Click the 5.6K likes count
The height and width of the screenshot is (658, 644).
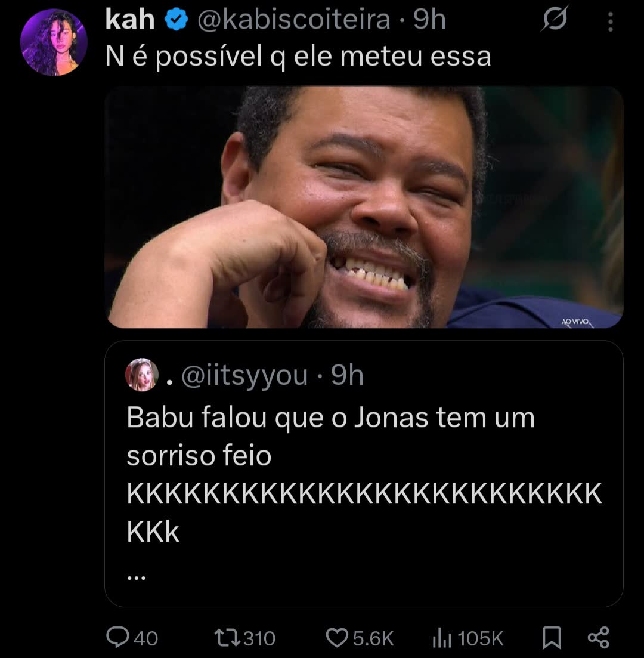pos(373,639)
